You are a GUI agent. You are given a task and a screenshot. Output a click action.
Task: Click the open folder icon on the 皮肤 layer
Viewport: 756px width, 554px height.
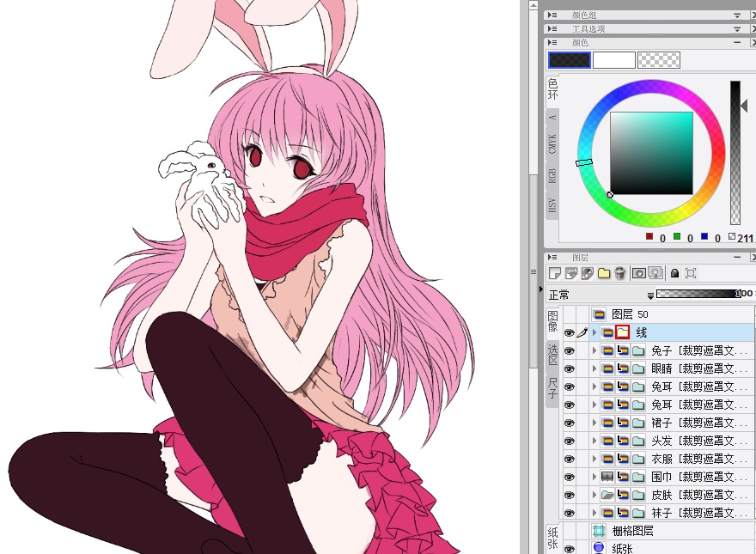pos(607,495)
